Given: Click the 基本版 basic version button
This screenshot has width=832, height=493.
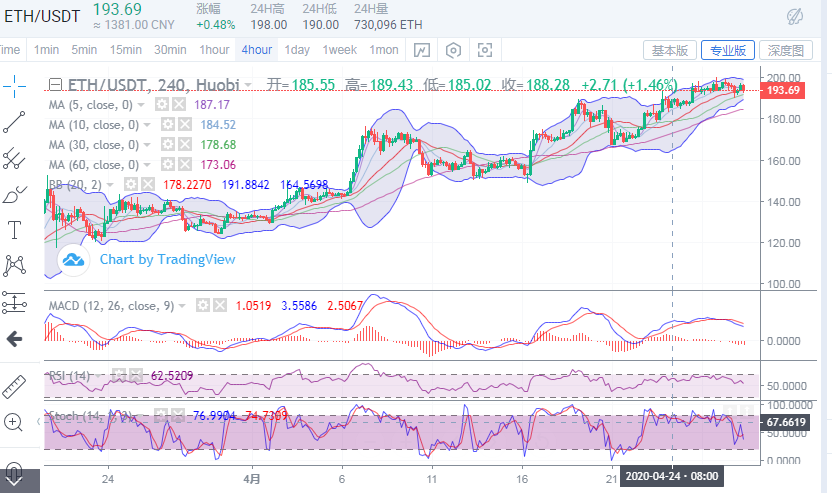Looking at the screenshot, I should click(670, 50).
